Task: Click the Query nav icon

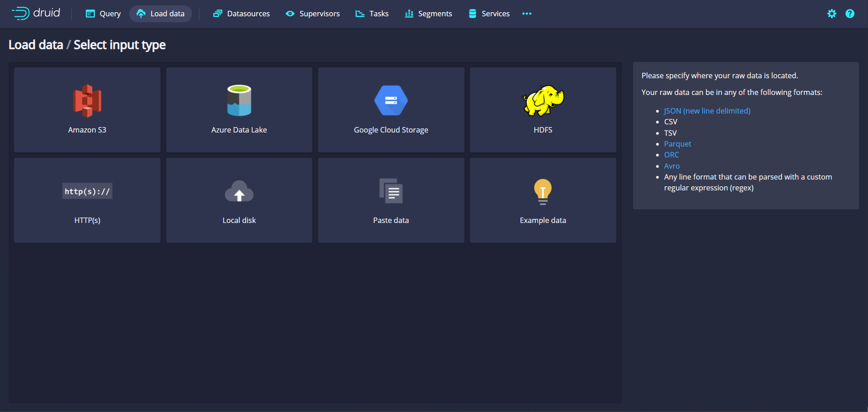Action: tap(90, 14)
